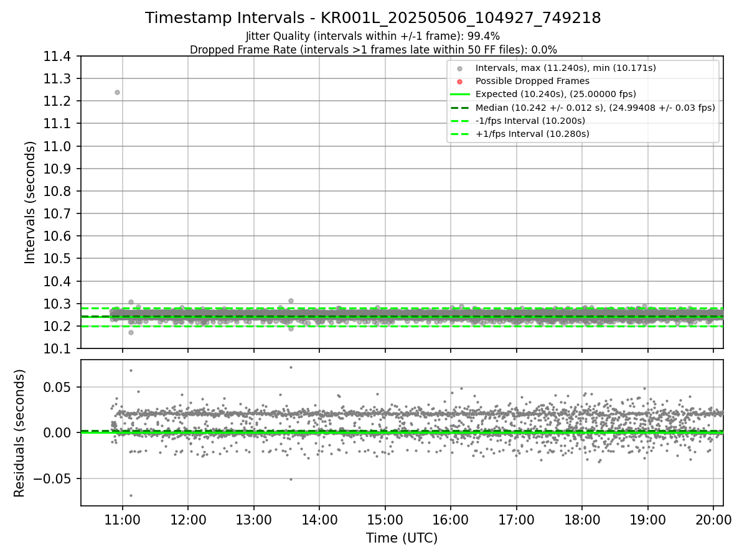This screenshot has width=747, height=560.
Task: Click the 10.2 y-axis tick label
Action: [58, 326]
